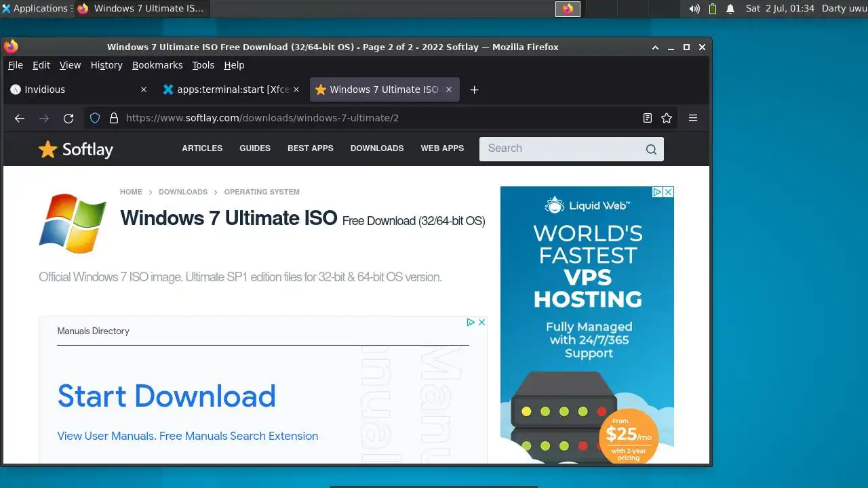Image resolution: width=868 pixels, height=488 pixels.
Task: Open the Tools menu
Action: point(203,65)
